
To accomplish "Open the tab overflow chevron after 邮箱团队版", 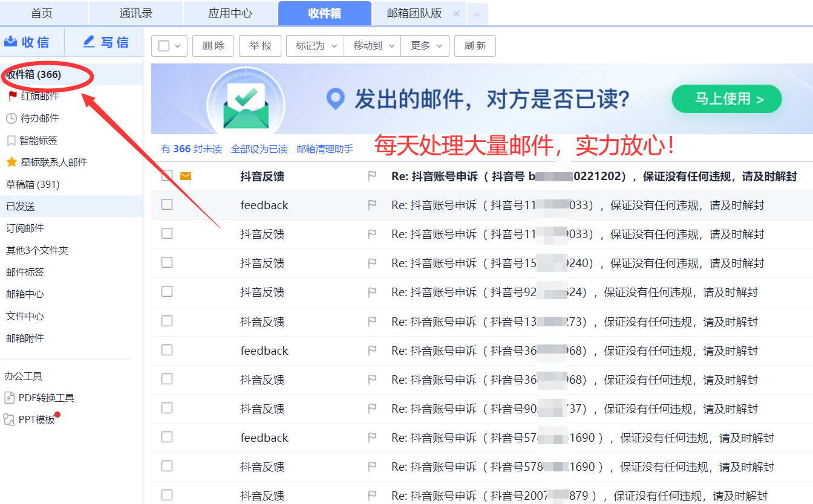I will (477, 14).
